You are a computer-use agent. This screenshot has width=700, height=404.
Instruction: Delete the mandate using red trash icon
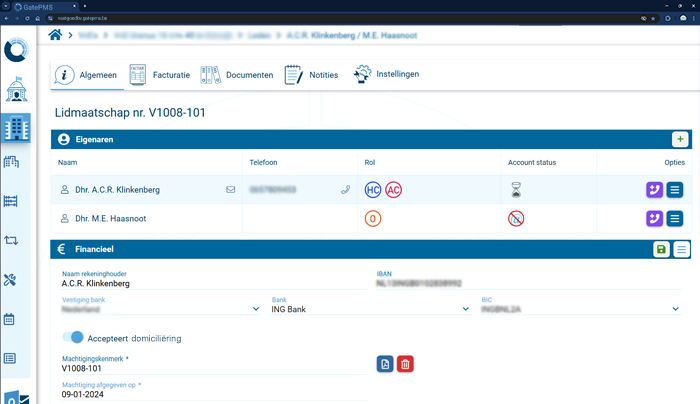coord(405,364)
